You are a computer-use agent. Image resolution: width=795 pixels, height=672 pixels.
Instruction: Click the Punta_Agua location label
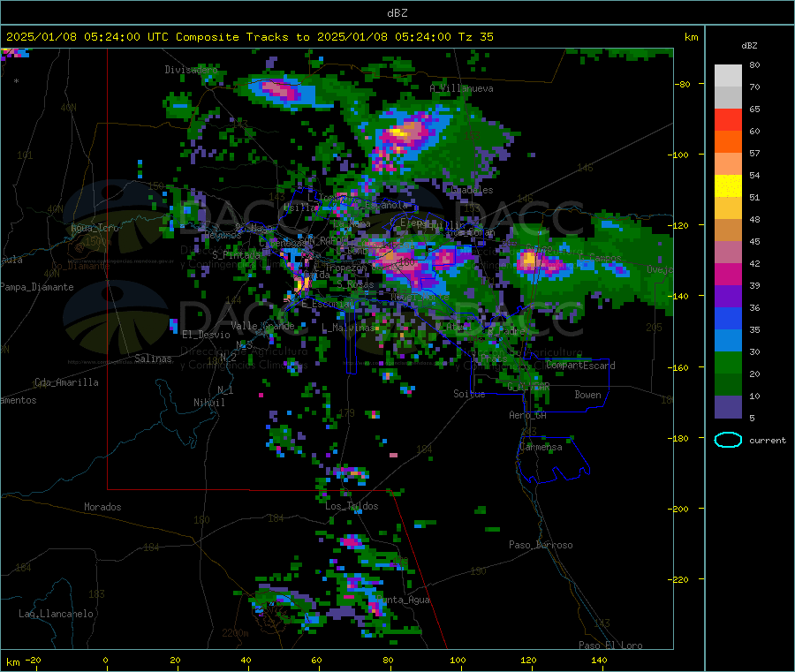(x=403, y=600)
